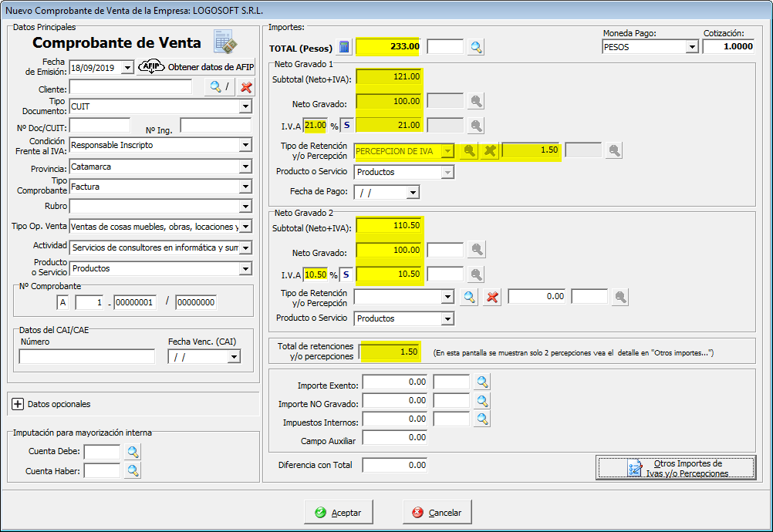Toggle the S button beside 10.50 IVA rate
Viewport: 773px width, 532px height.
click(346, 274)
